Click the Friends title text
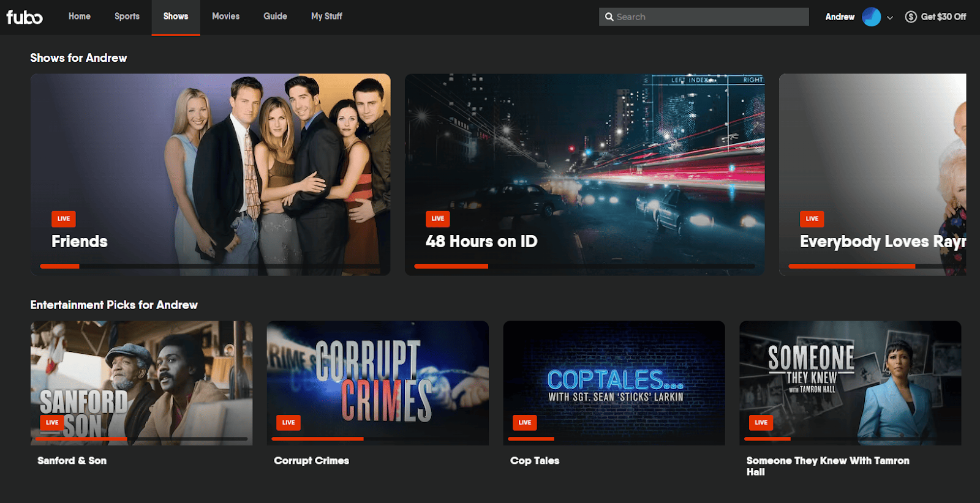The height and width of the screenshot is (503, 980). pyautogui.click(x=80, y=241)
